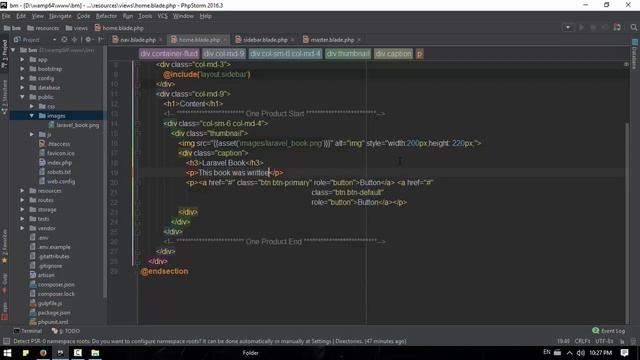Image resolution: width=640 pixels, height=360 pixels.
Task: Open the Navigate menu
Action: pyautogui.click(x=60, y=16)
